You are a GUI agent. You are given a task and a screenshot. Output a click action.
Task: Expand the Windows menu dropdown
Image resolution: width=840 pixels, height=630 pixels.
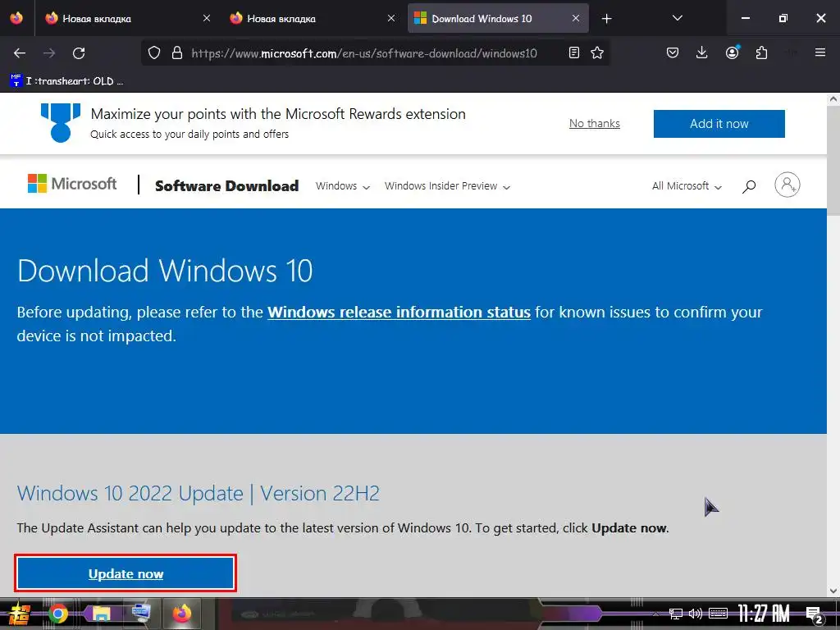[x=342, y=186]
